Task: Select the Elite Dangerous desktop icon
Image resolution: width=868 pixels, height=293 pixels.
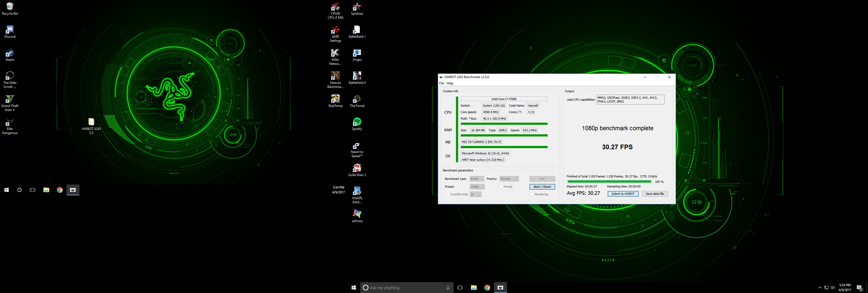Action: 10,126
